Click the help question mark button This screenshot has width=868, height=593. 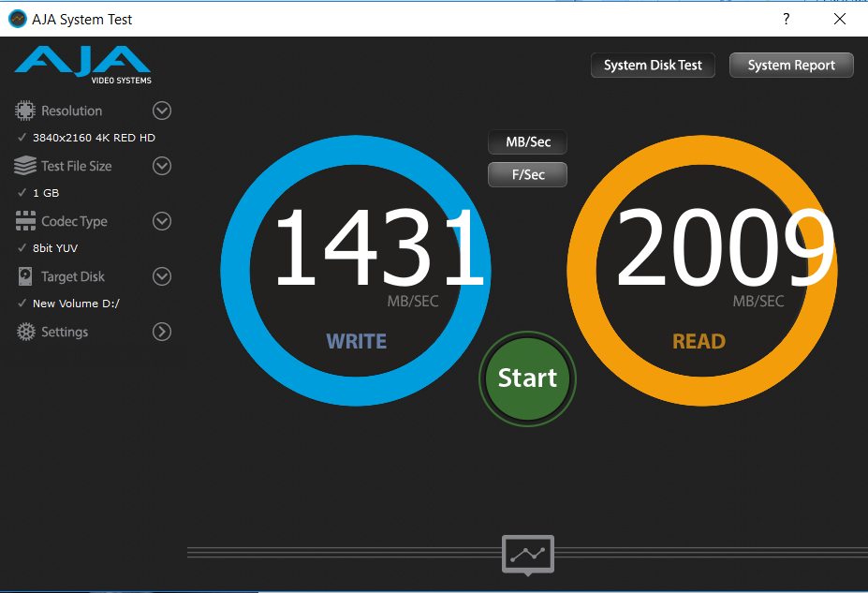(x=786, y=19)
